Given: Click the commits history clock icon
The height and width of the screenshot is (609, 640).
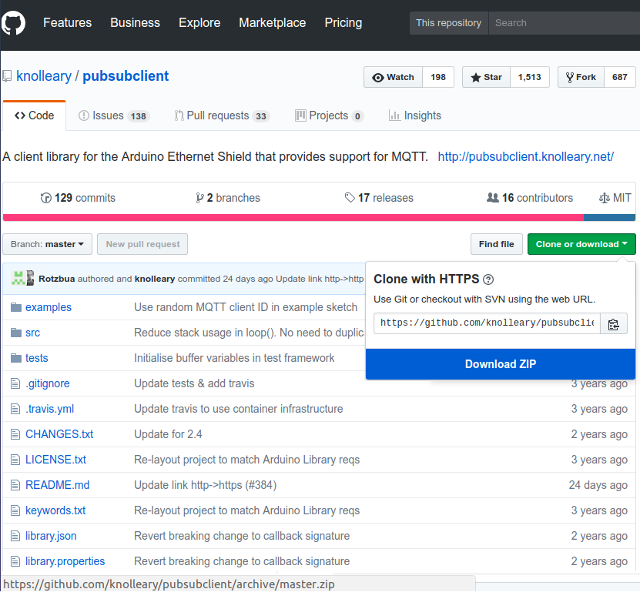Looking at the screenshot, I should click(x=46, y=198).
